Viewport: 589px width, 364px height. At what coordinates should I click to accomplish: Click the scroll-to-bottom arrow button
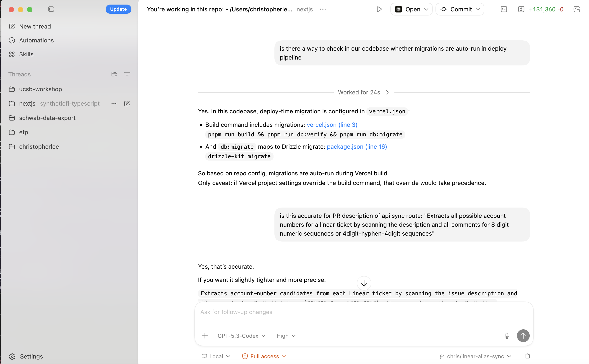pyautogui.click(x=364, y=283)
